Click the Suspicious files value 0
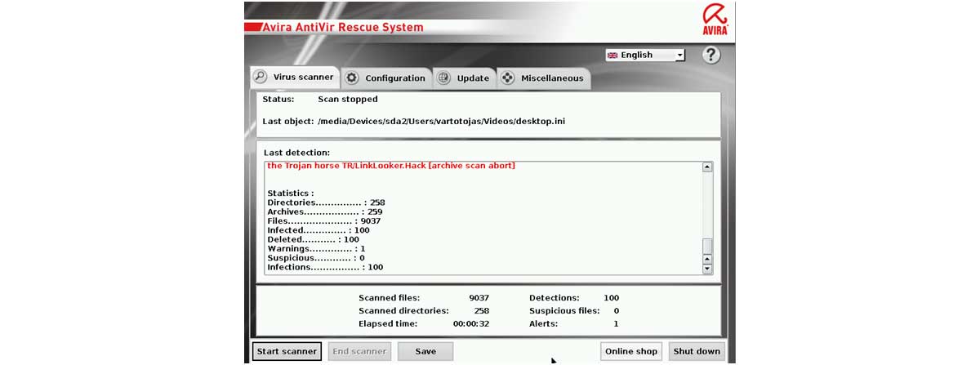Image resolution: width=980 pixels, height=365 pixels. [616, 310]
